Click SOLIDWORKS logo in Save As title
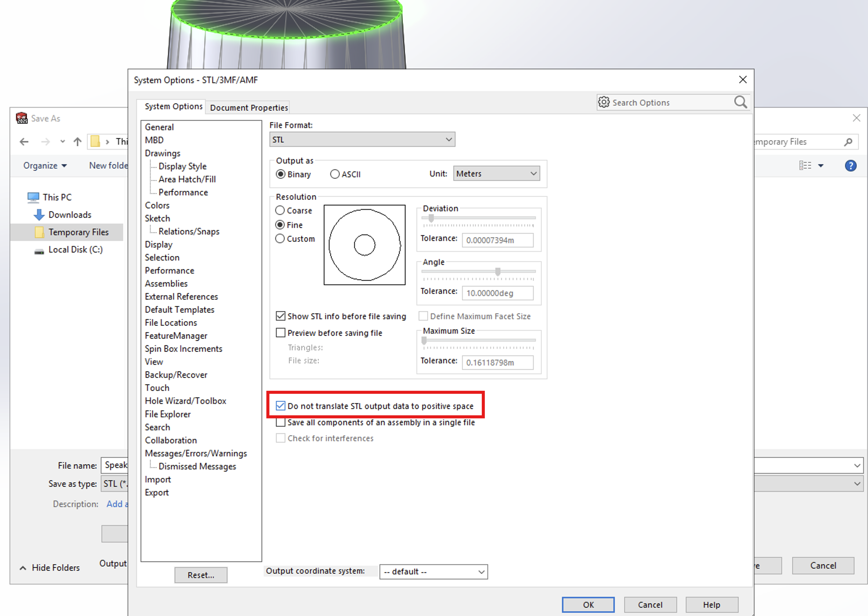868x616 pixels. [22, 118]
